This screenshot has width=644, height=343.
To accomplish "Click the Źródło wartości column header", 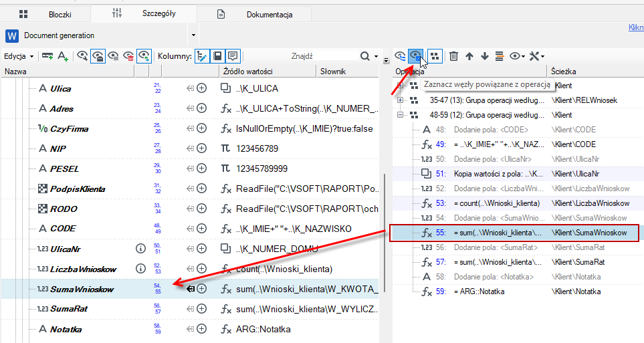I will tap(267, 72).
